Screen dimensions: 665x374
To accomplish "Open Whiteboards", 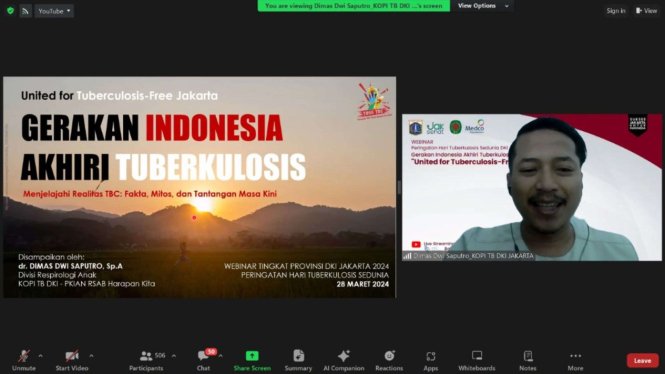I will pyautogui.click(x=477, y=360).
